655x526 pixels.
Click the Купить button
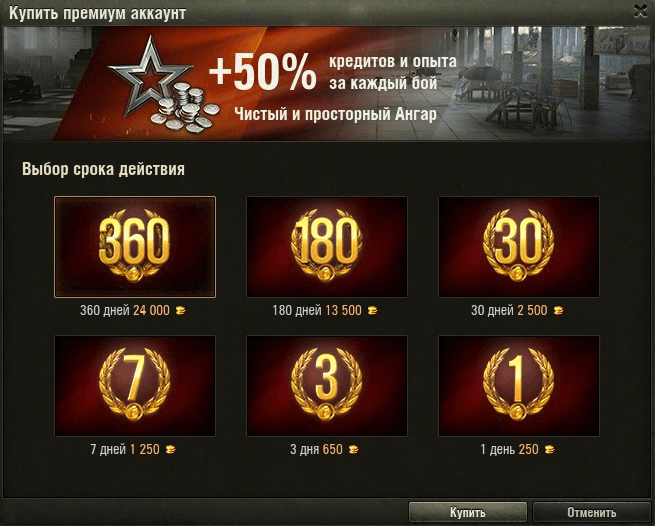coord(467,512)
